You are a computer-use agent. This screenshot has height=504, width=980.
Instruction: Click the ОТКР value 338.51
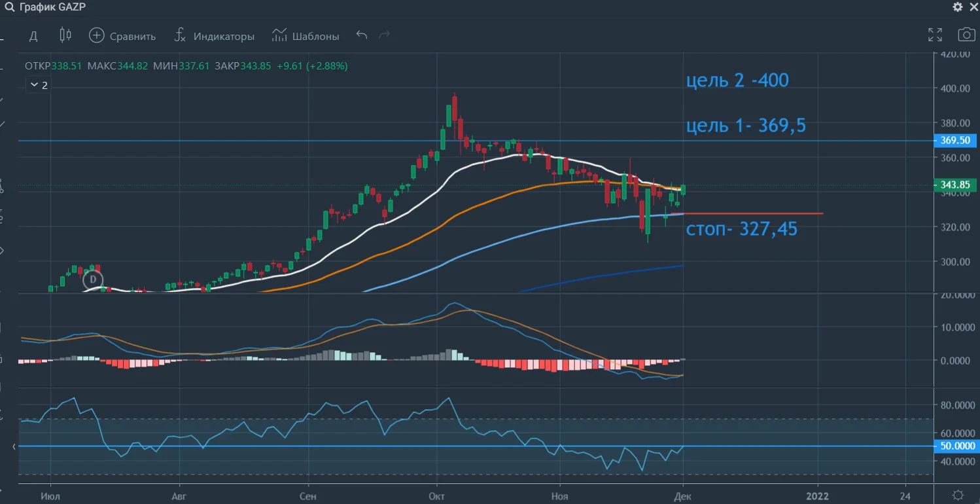pyautogui.click(x=67, y=66)
